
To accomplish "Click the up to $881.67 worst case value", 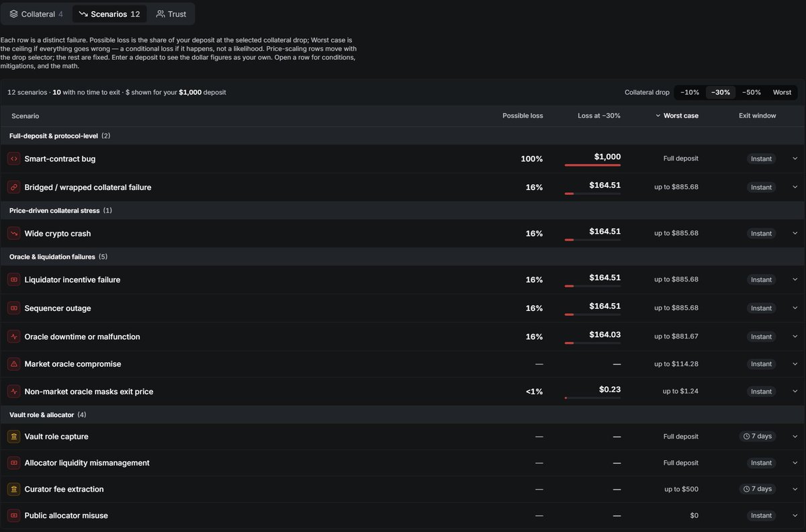I will (676, 336).
